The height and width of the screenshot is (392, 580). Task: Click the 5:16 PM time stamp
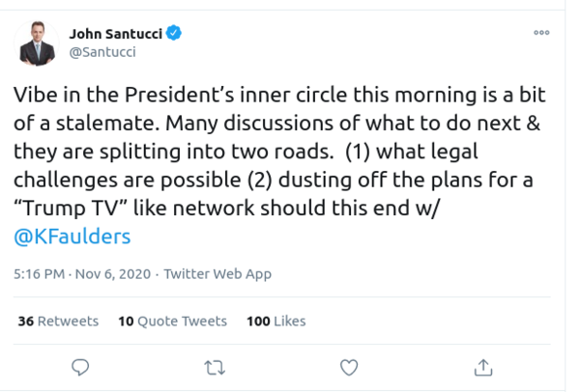[x=39, y=273]
